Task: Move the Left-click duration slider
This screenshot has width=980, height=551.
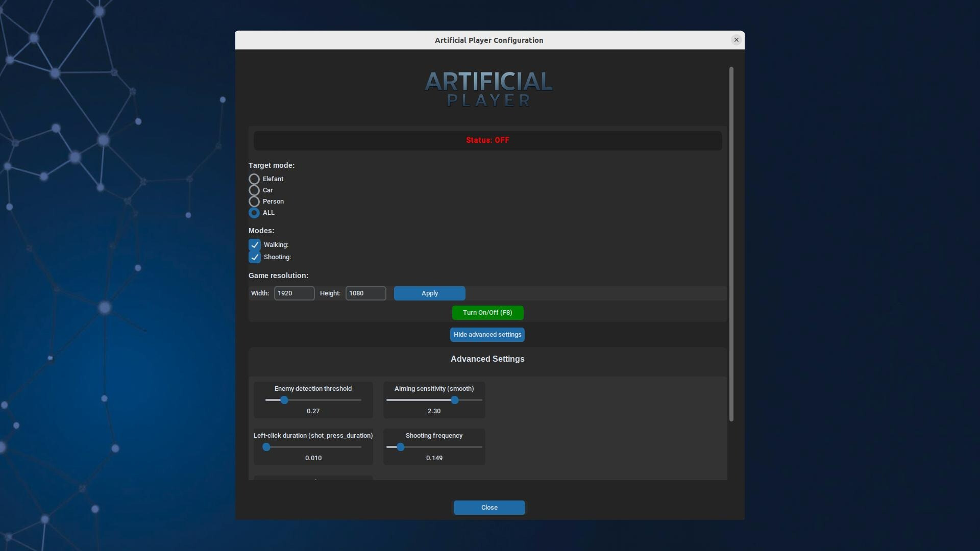Action: pos(266,447)
